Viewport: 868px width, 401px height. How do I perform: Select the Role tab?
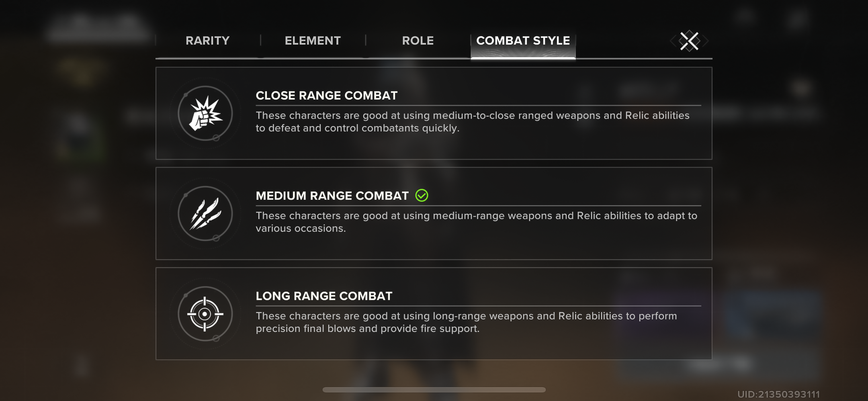click(x=418, y=41)
